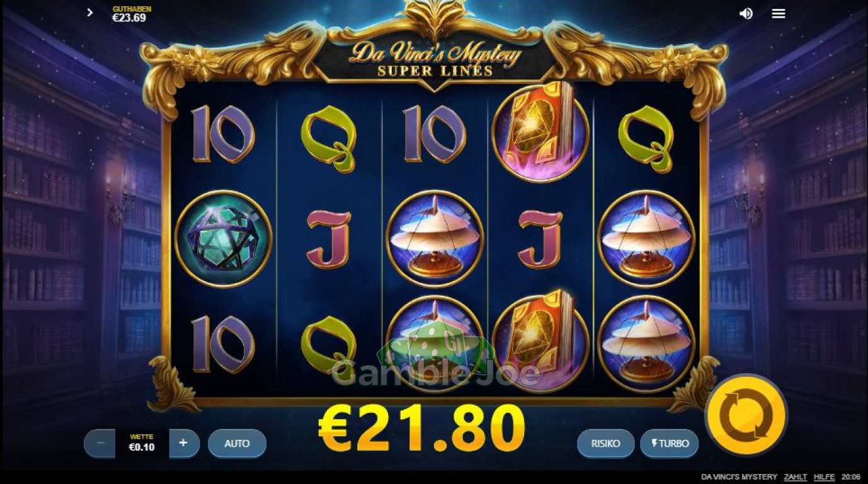
Task: Click the red book symbol at top of fourth reel
Action: pos(540,134)
